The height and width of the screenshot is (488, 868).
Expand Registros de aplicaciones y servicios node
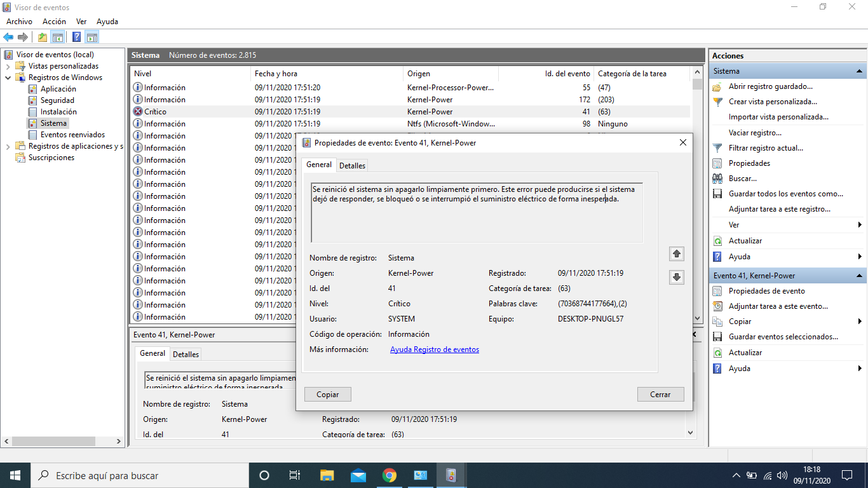click(x=8, y=146)
